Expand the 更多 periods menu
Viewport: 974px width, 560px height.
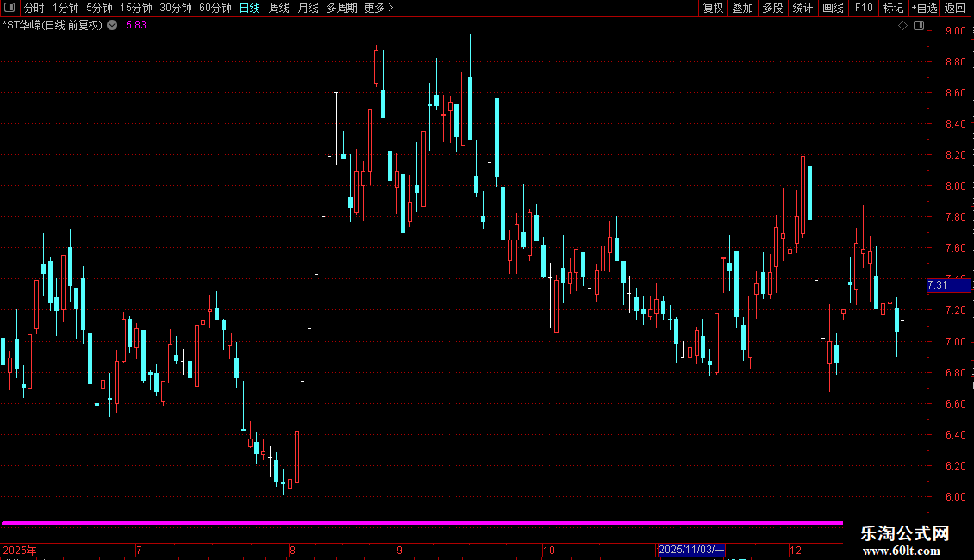(x=378, y=8)
